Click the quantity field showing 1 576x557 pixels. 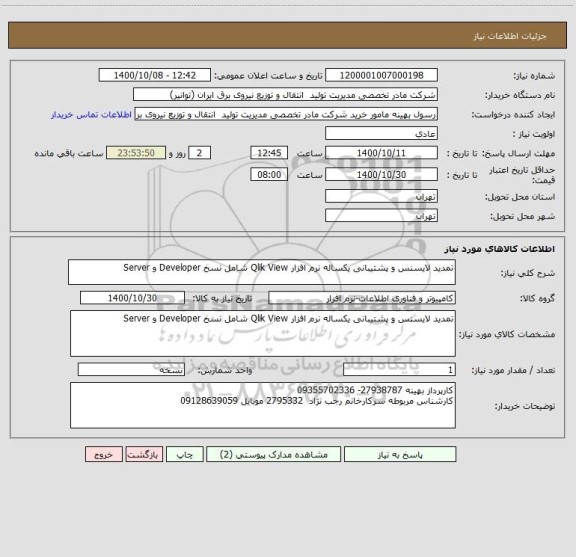coord(399,370)
